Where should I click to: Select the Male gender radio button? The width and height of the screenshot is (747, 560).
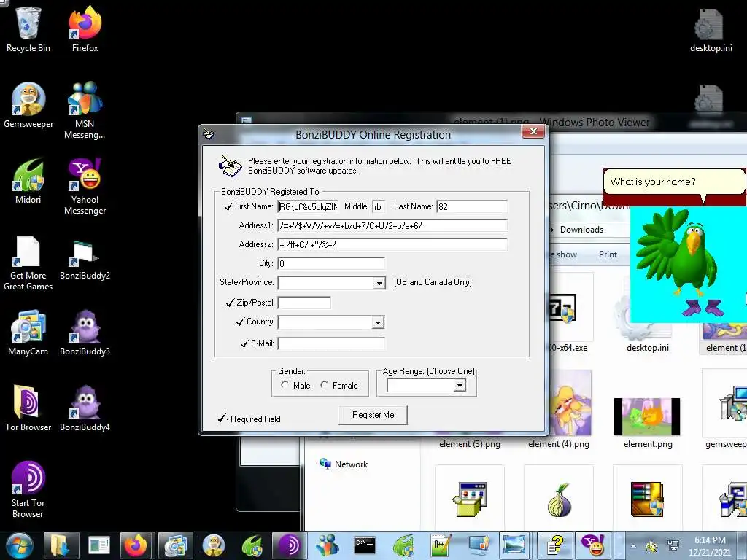pyautogui.click(x=285, y=385)
